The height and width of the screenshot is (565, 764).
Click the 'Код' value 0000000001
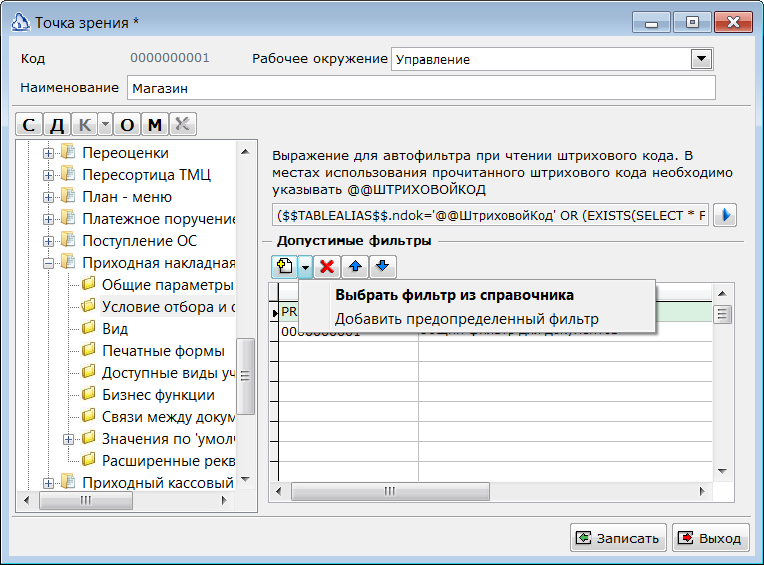pyautogui.click(x=170, y=58)
